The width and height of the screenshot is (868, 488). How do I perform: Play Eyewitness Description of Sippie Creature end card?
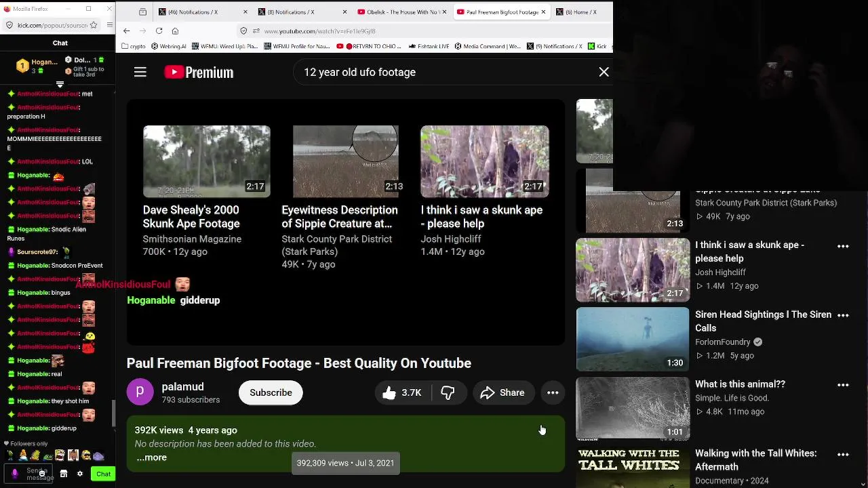coord(345,161)
